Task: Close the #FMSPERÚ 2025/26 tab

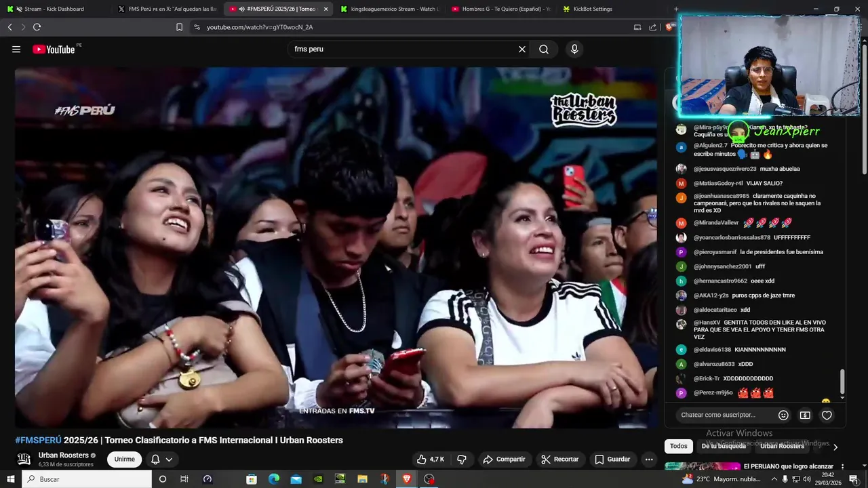Action: [325, 9]
